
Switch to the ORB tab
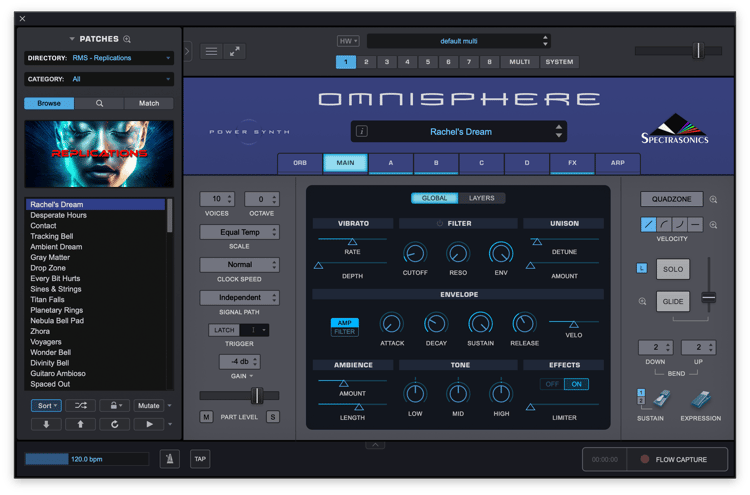coord(300,163)
